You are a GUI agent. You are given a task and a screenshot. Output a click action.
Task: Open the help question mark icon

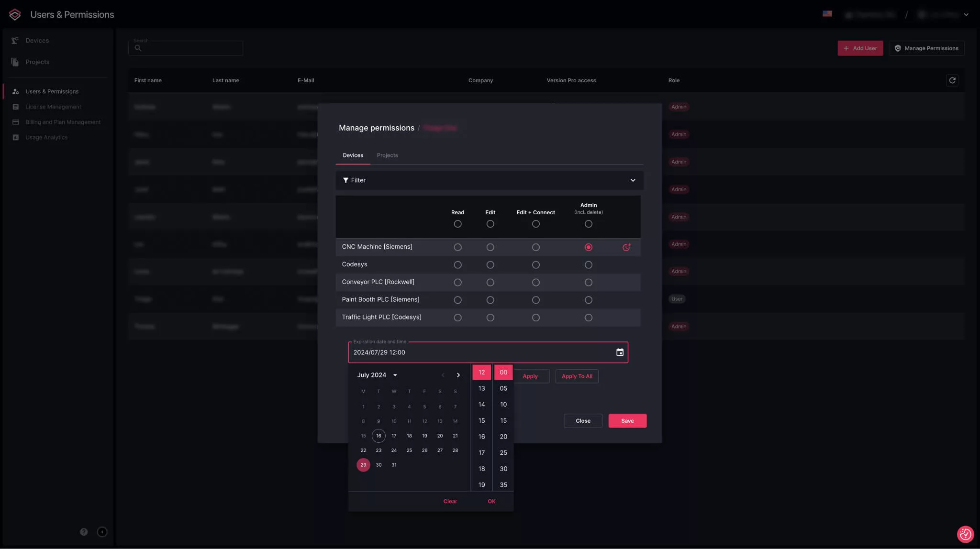point(84,532)
